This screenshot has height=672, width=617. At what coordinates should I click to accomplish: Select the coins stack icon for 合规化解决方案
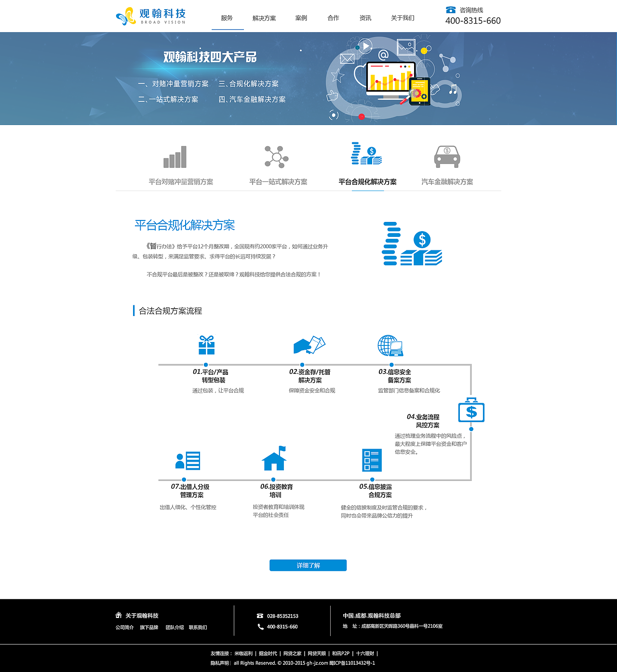click(366, 154)
